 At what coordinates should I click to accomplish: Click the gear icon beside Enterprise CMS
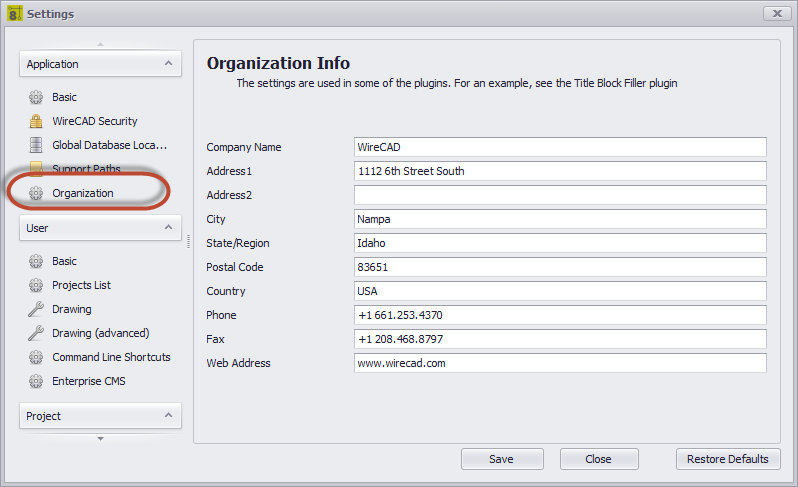[36, 381]
